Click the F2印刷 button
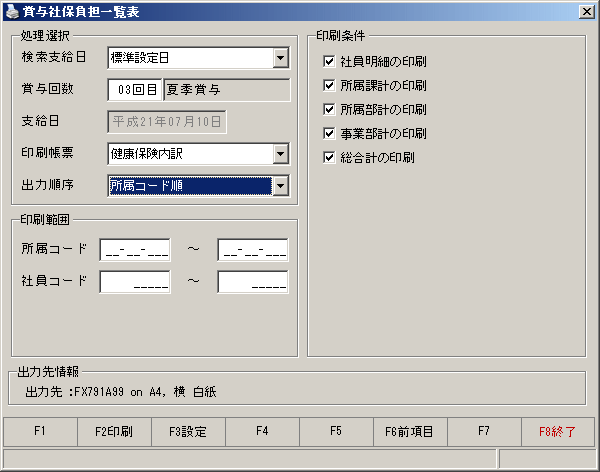 point(114,432)
